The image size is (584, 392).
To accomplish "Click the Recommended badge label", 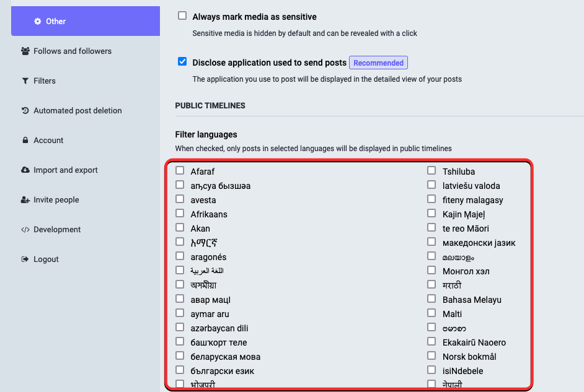I will pyautogui.click(x=378, y=63).
